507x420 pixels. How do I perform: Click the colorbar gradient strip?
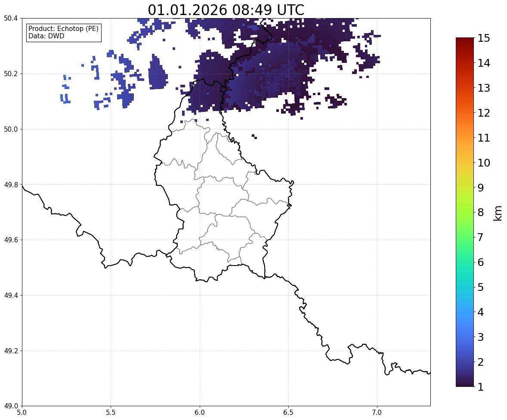click(x=465, y=212)
